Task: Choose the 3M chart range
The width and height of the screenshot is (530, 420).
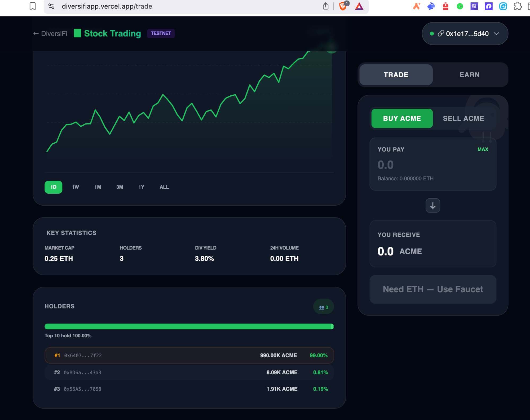Action: click(x=120, y=187)
